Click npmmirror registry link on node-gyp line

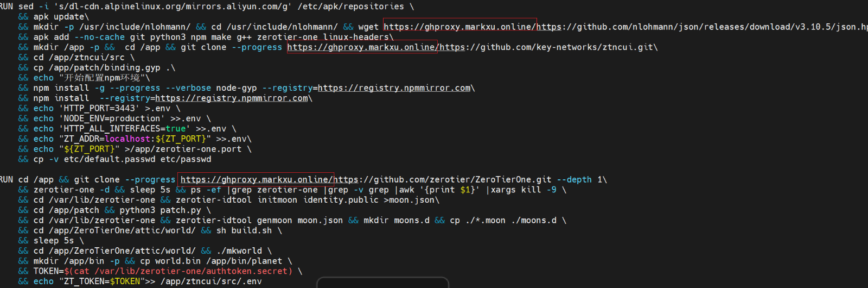tap(394, 88)
